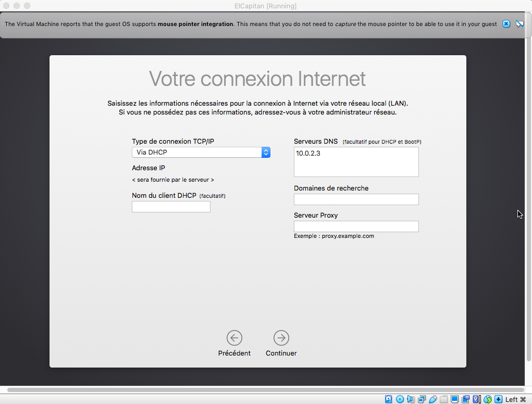
Task: Click the Continuer forward arrow icon
Action: (x=281, y=338)
